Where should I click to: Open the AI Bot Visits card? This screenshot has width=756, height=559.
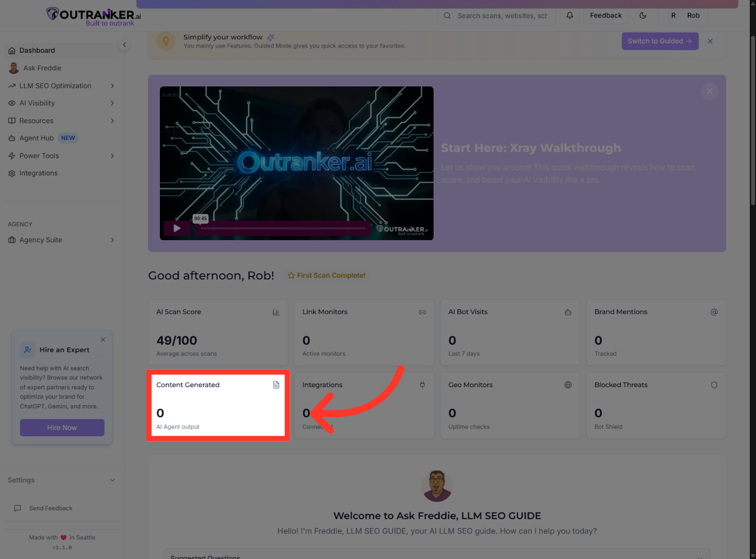510,332
